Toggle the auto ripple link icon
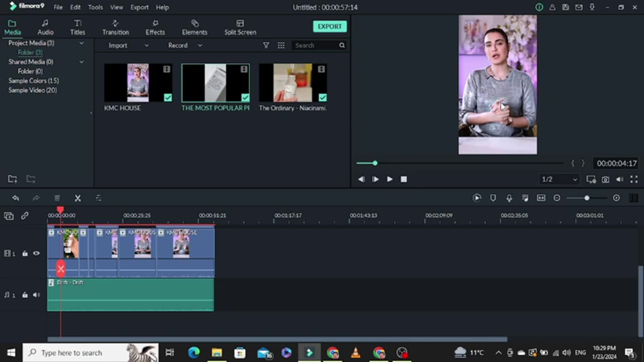Image resolution: width=644 pixels, height=362 pixels. coord(25,216)
